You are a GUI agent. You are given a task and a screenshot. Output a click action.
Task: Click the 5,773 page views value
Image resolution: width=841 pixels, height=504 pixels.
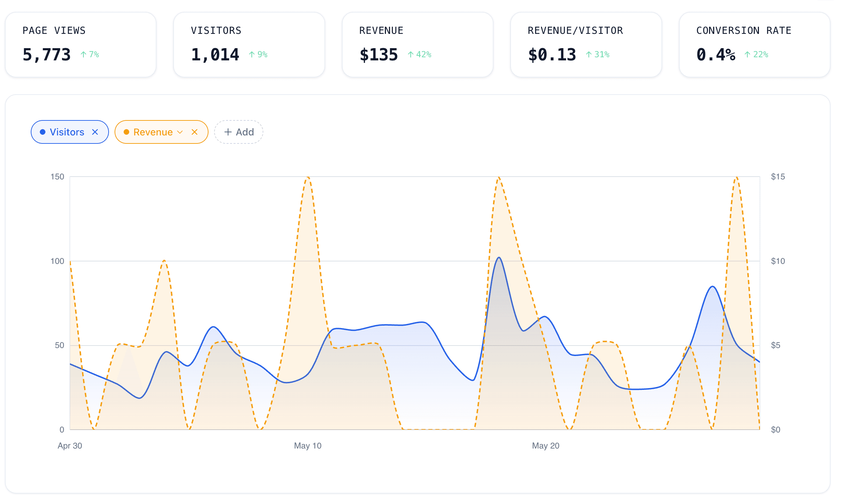pos(47,55)
